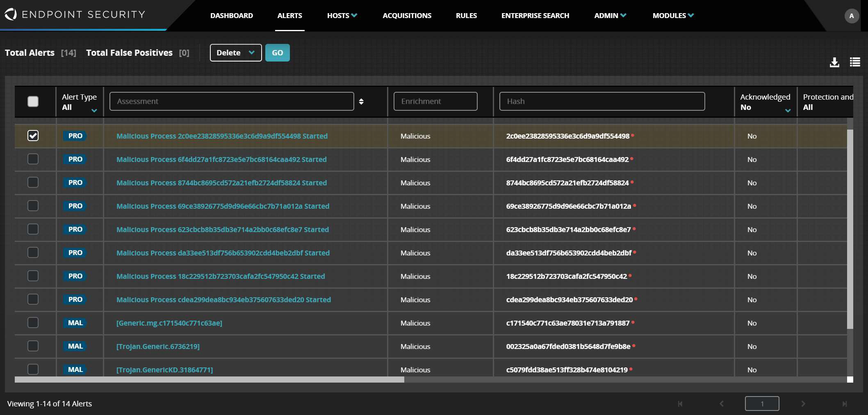Image resolution: width=868 pixels, height=415 pixels.
Task: Click Total False Positives label
Action: point(129,53)
